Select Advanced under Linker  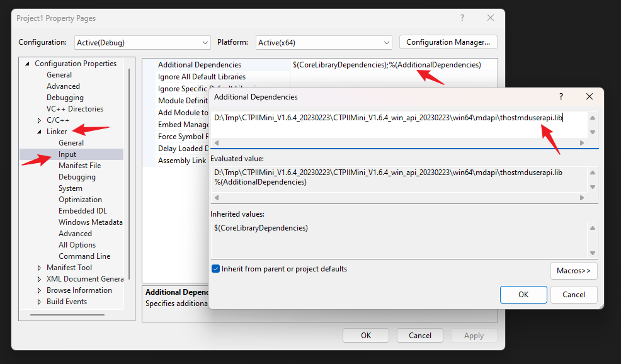pos(75,234)
